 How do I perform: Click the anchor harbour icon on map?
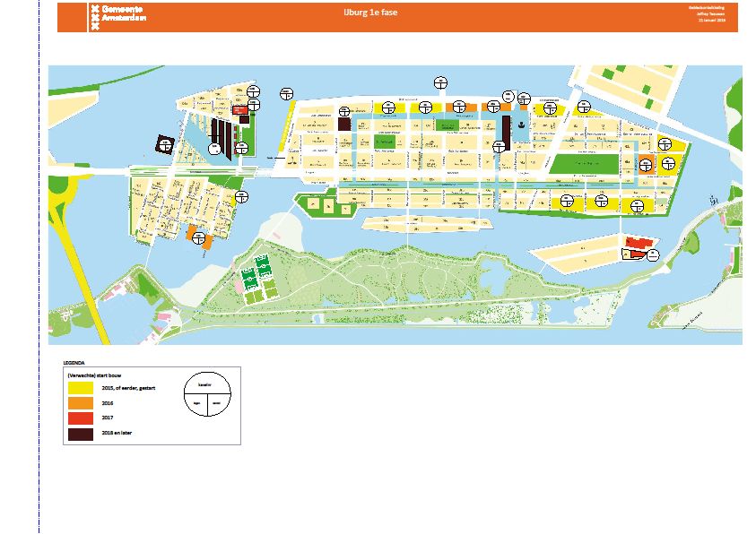click(x=520, y=125)
